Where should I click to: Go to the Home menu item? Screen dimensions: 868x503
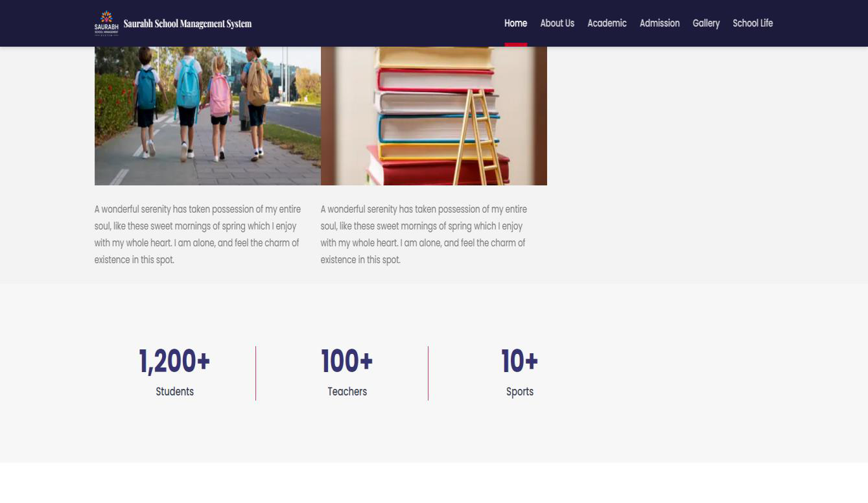515,23
